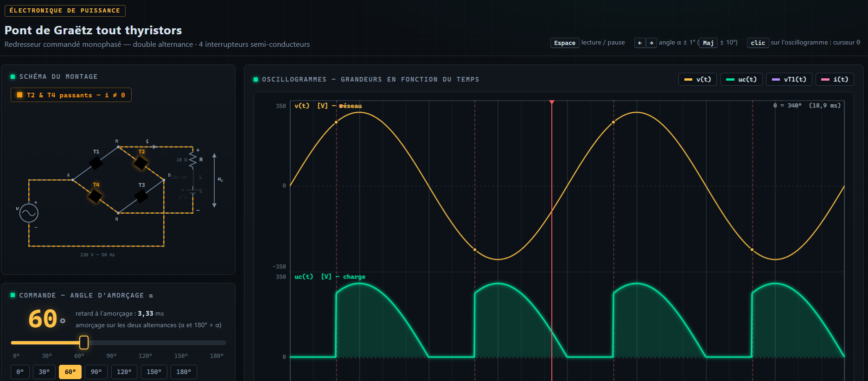Toggle the v(t) trace legend button

click(x=697, y=79)
